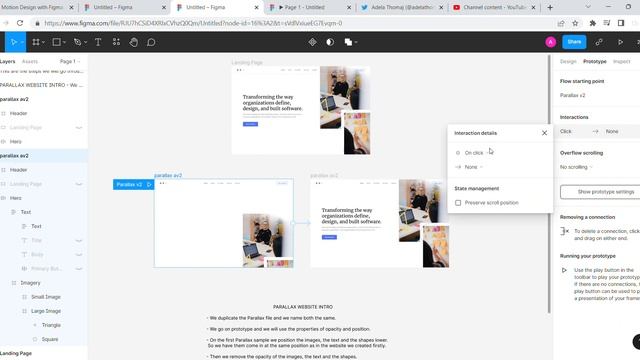This screenshot has width=640, height=360.
Task: Select the Triangle layer
Action: click(51, 325)
